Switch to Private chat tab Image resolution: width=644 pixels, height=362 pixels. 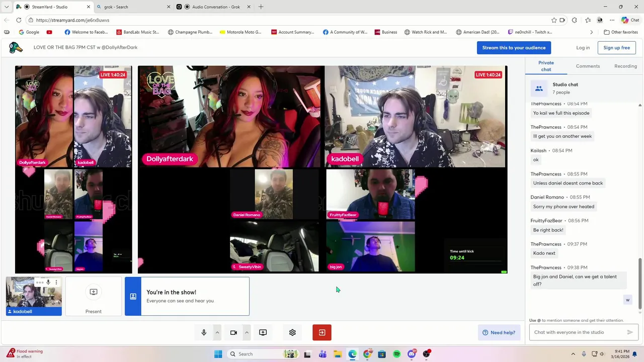click(x=546, y=66)
